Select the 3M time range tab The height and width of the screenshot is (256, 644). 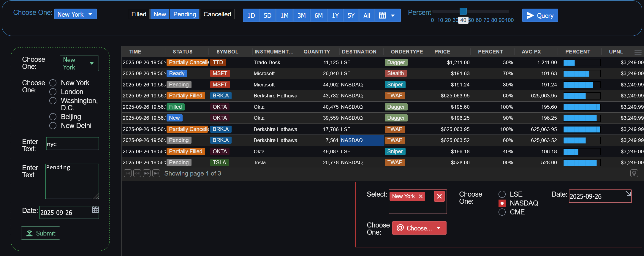pos(301,15)
